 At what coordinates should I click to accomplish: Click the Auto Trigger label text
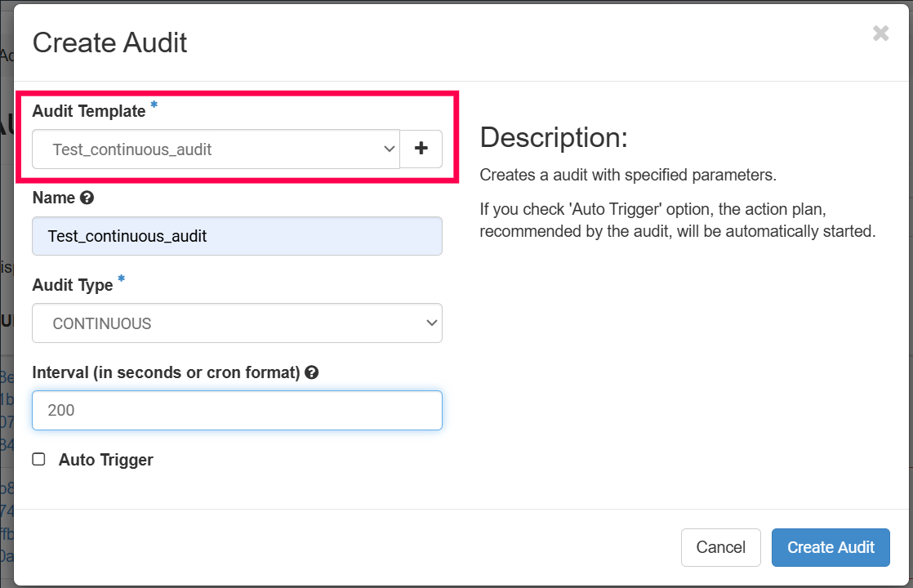coord(105,460)
